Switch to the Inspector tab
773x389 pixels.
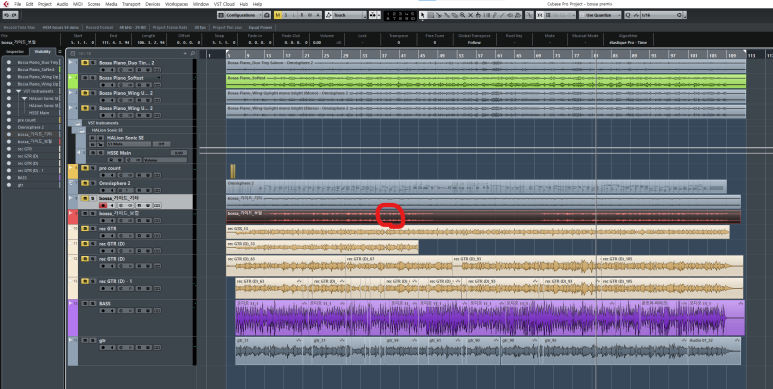(x=15, y=52)
